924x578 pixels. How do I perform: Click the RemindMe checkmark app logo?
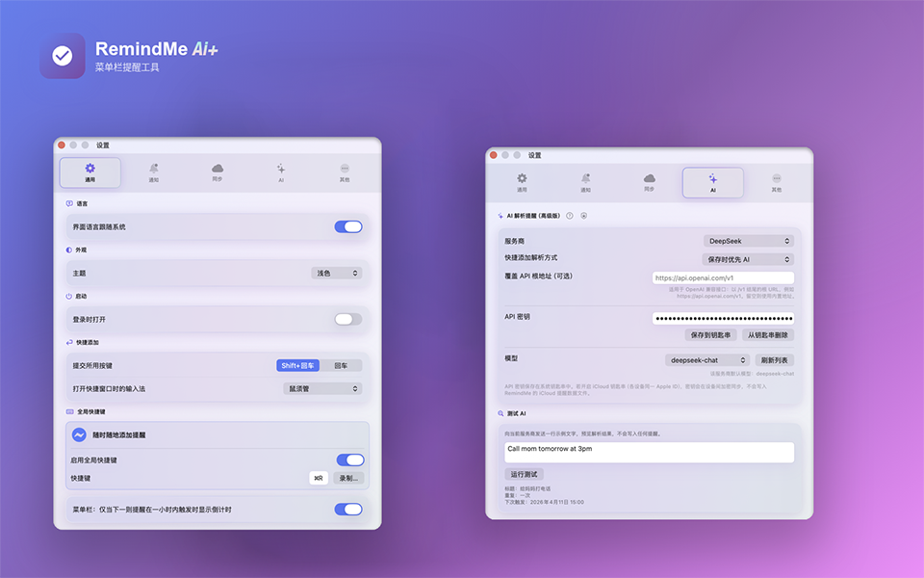(x=63, y=56)
